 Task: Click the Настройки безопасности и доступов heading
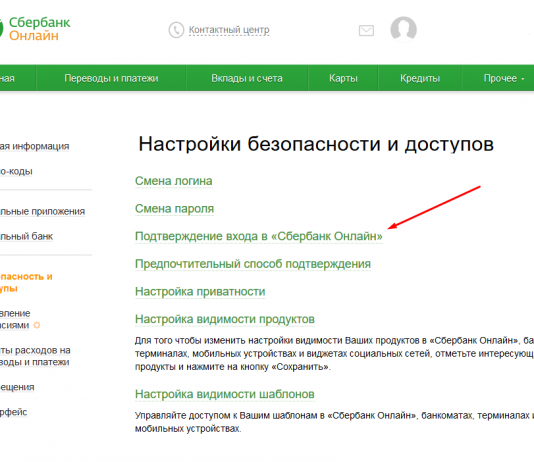tap(316, 144)
